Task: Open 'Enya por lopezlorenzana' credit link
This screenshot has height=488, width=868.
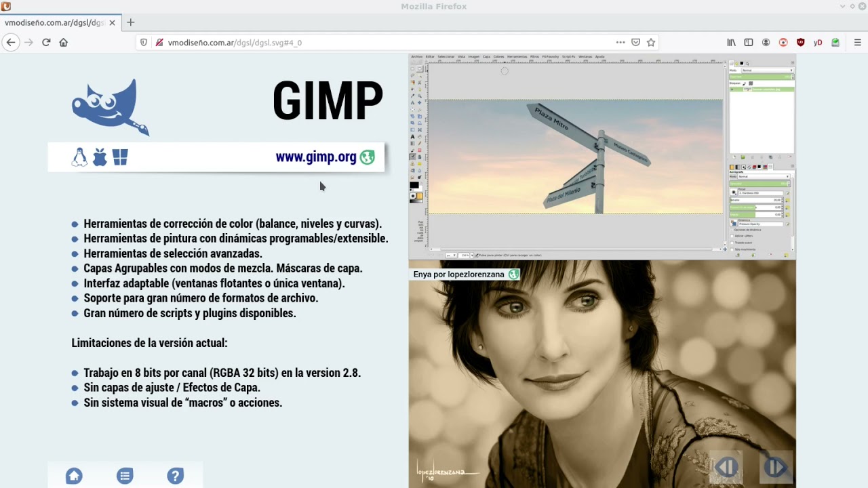Action: [x=459, y=274]
